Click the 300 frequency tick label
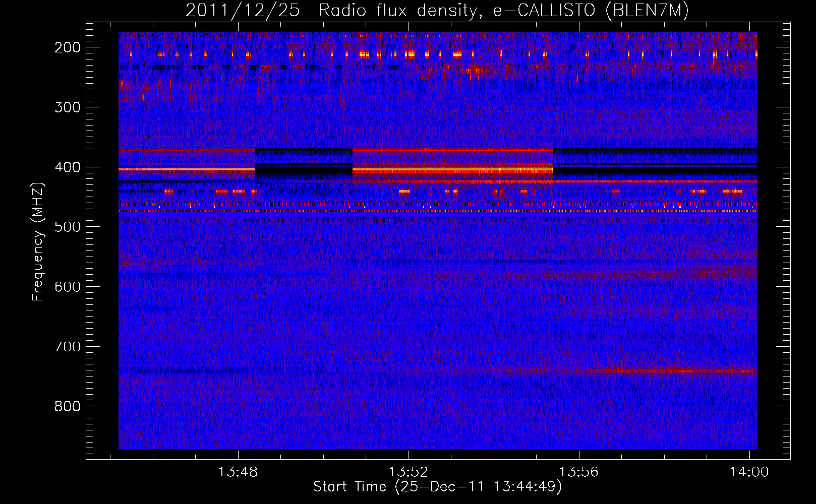 pyautogui.click(x=67, y=107)
